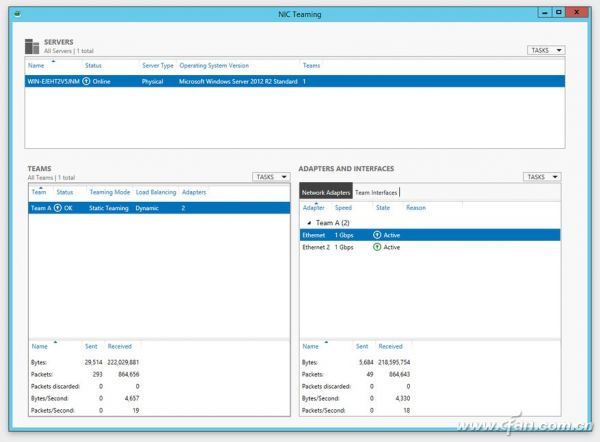Sort adapters by Adapter column
Image resolution: width=600 pixels, height=442 pixels.
[x=313, y=208]
